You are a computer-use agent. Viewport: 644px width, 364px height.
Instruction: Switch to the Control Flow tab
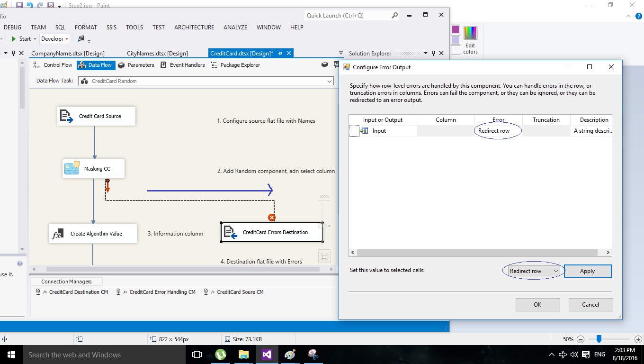click(x=53, y=65)
